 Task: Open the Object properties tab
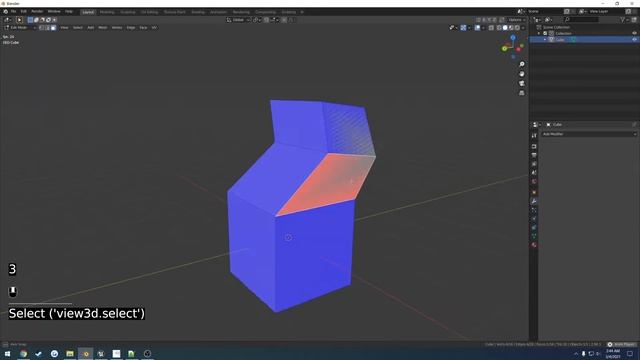click(534, 192)
